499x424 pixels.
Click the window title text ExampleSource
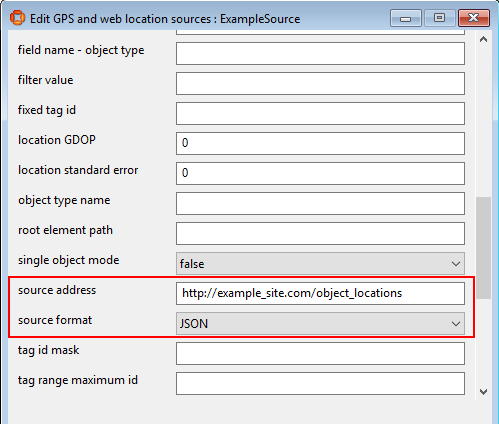pyautogui.click(x=260, y=19)
